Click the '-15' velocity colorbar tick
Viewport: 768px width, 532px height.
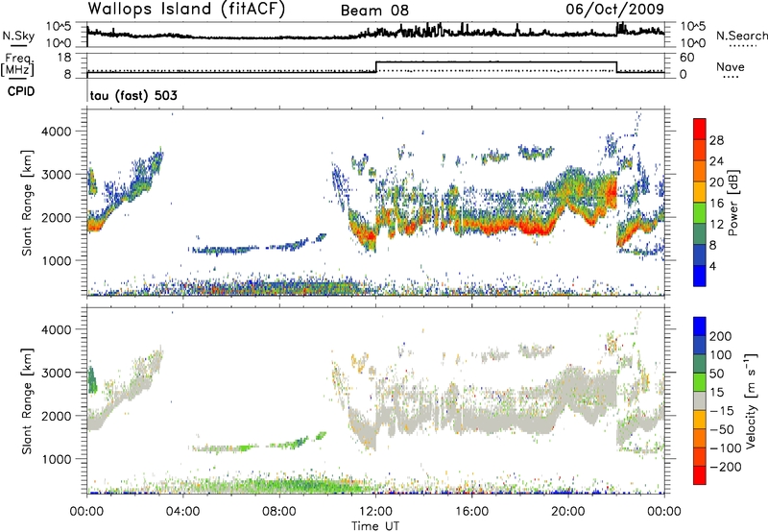tap(722, 410)
